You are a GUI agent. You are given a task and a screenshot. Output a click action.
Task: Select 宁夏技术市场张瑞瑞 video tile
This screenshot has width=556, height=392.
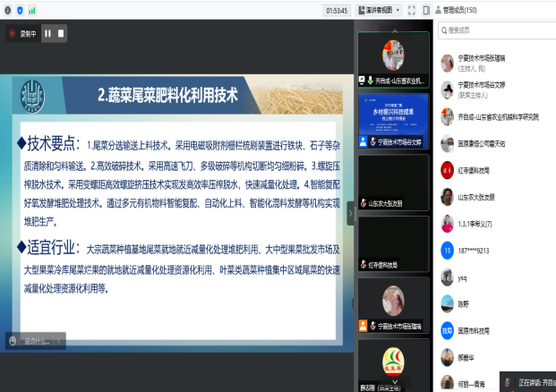393,305
